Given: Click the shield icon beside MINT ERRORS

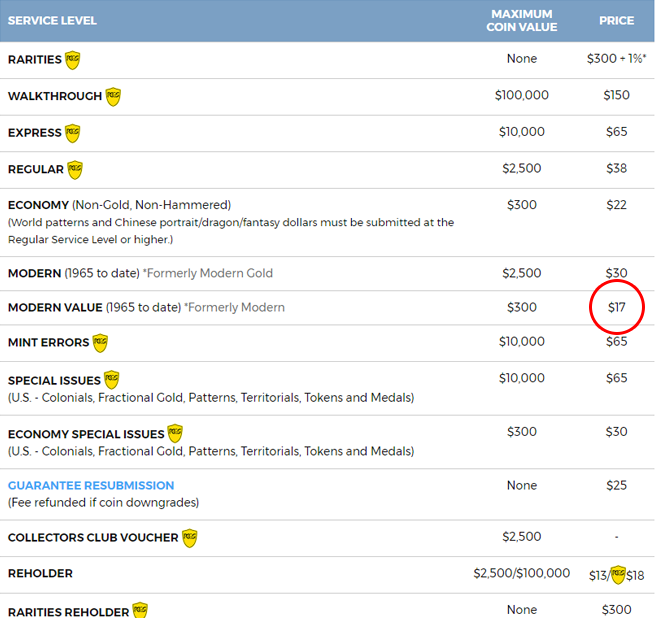Looking at the screenshot, I should click(x=100, y=343).
